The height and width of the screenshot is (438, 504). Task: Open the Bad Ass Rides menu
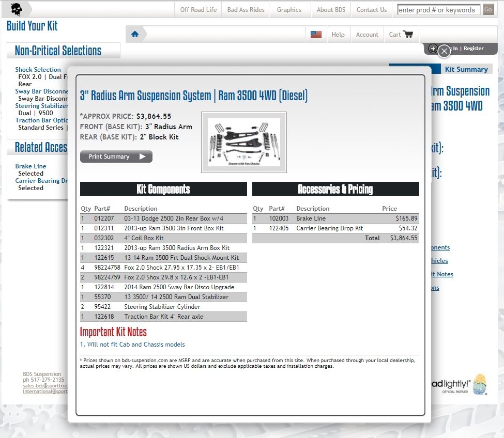[246, 10]
